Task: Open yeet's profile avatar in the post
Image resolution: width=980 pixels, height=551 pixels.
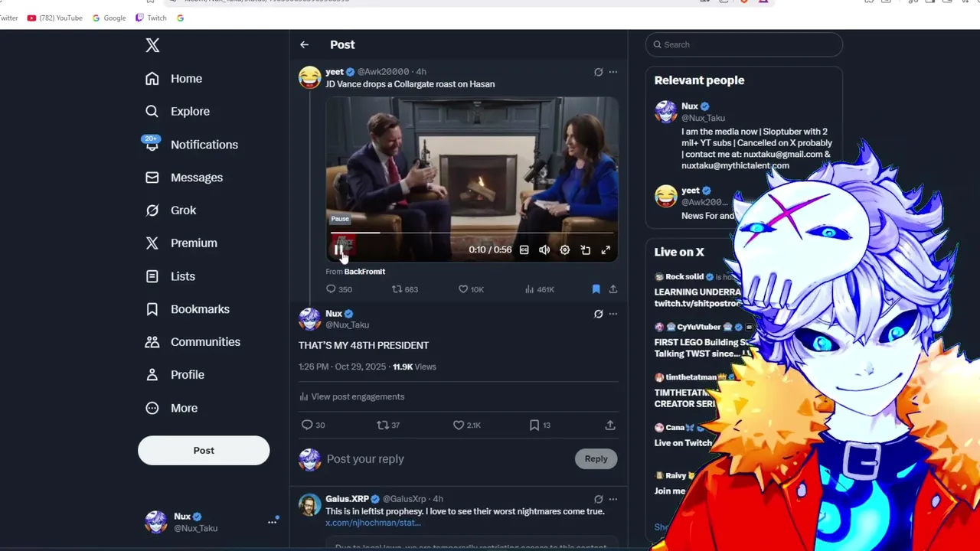Action: [x=310, y=77]
